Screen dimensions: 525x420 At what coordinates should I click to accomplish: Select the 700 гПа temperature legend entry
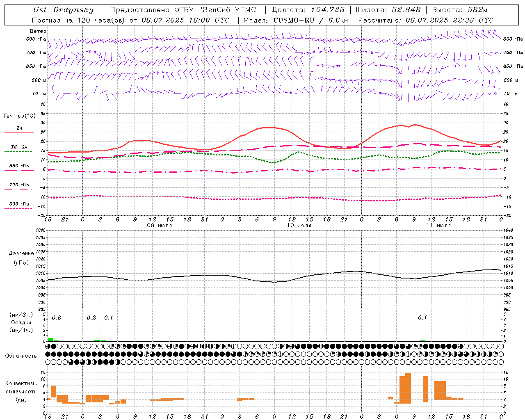coord(19,185)
